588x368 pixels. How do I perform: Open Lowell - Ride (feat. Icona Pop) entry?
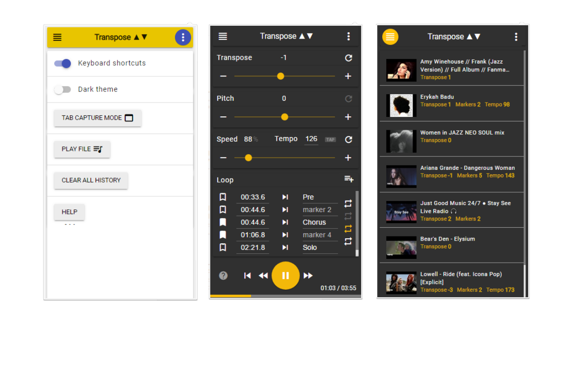click(x=452, y=280)
